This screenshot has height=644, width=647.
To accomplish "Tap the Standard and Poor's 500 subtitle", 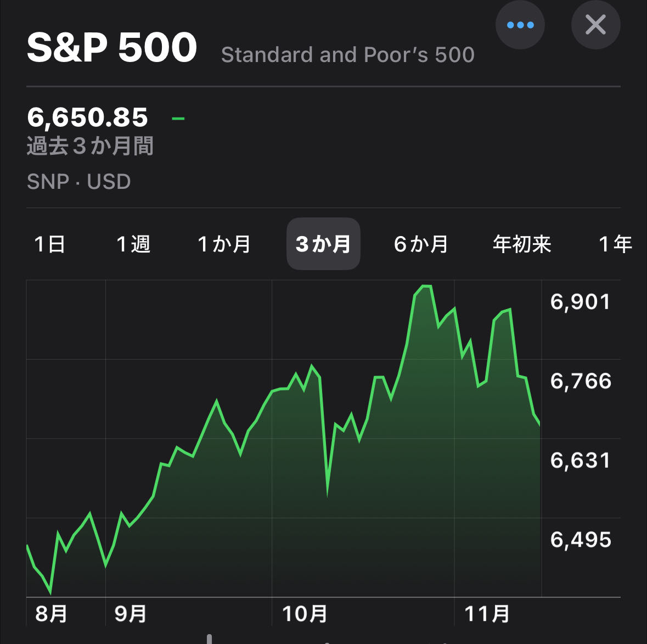I will coord(347,55).
